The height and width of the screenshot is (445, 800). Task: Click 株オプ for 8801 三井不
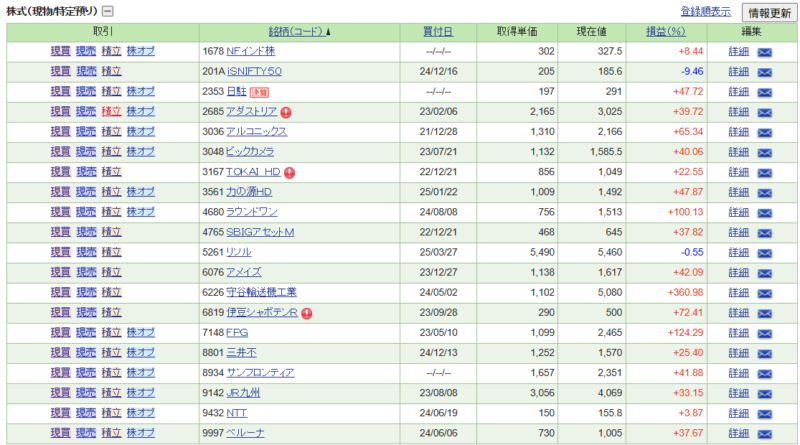140,353
